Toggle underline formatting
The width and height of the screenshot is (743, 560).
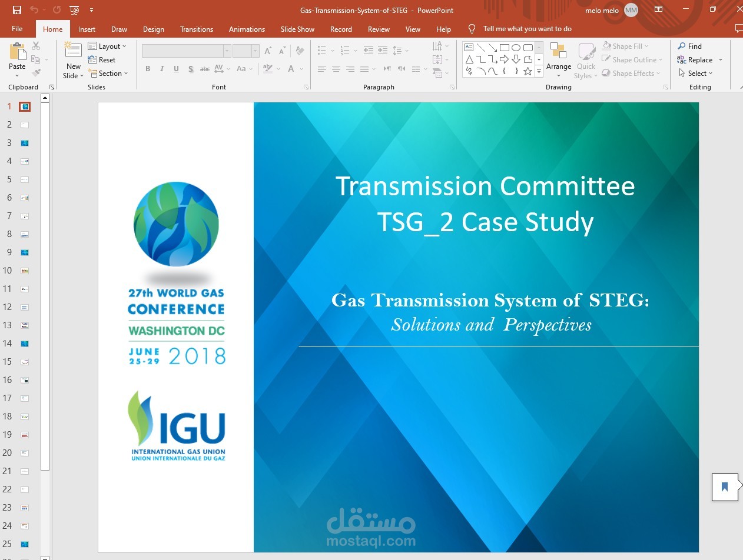(x=176, y=69)
